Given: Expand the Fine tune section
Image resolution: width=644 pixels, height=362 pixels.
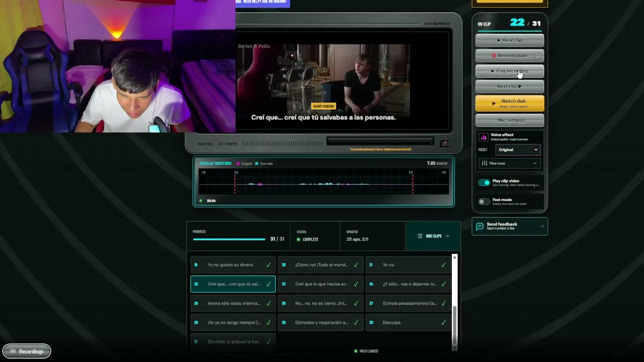Looking at the screenshot, I should pos(509,163).
